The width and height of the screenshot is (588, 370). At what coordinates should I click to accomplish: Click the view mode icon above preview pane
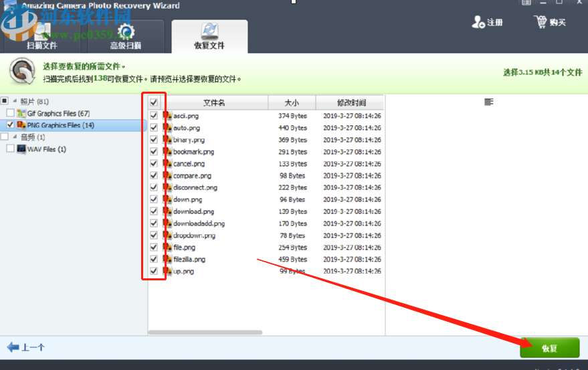[488, 102]
